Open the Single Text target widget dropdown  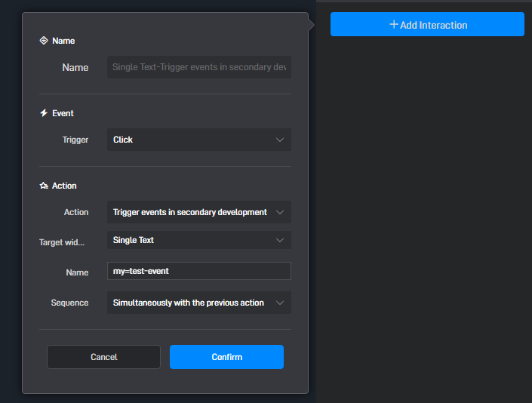(199, 240)
